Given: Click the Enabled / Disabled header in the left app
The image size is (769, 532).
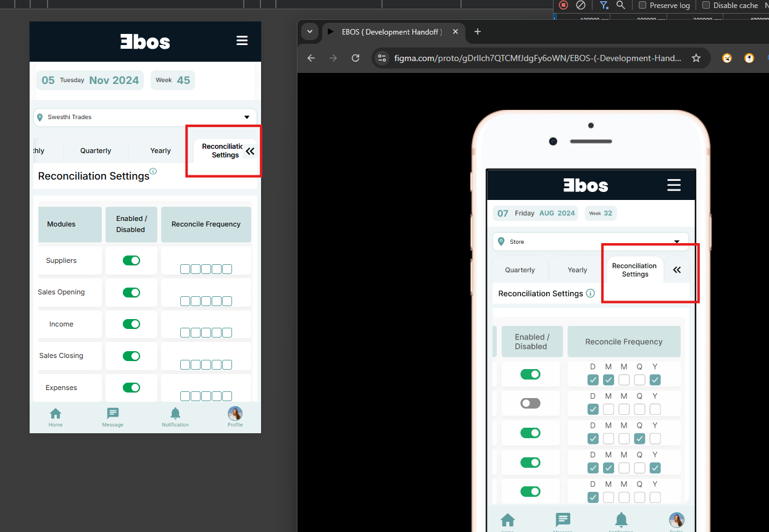Looking at the screenshot, I should (x=131, y=224).
